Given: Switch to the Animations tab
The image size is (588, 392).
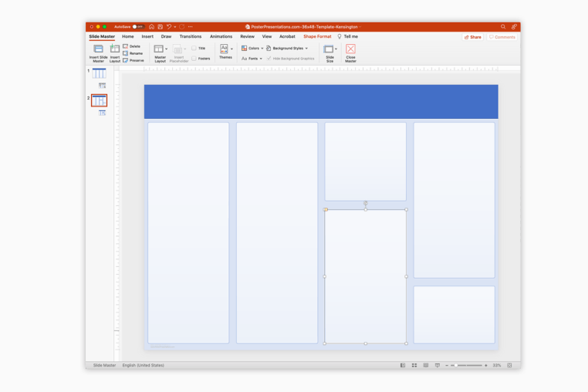Looking at the screenshot, I should point(221,36).
